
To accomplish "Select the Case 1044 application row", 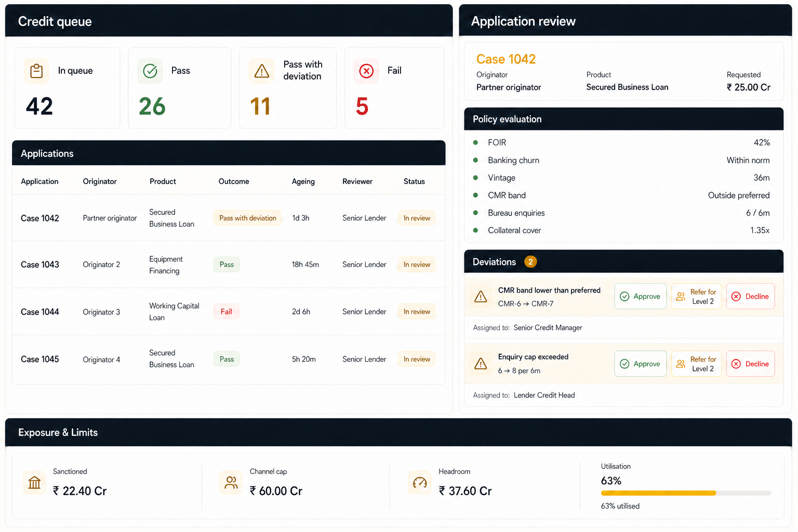I will coord(229,312).
